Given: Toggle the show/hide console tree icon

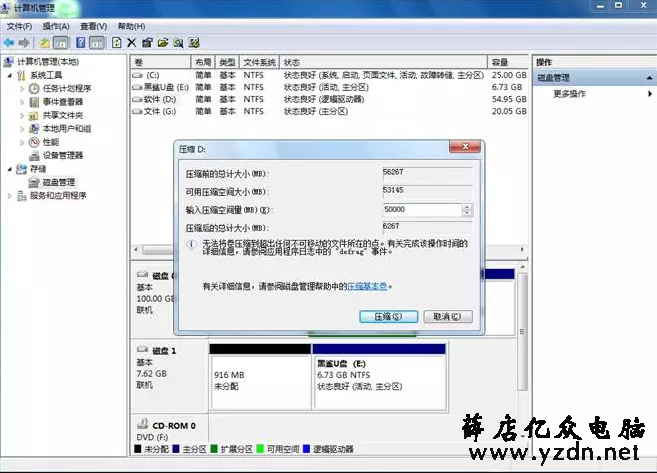Looking at the screenshot, I should tap(61, 43).
